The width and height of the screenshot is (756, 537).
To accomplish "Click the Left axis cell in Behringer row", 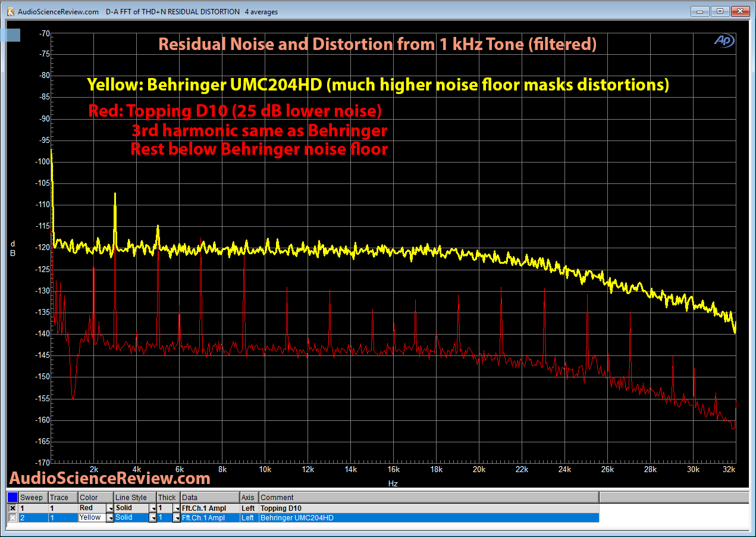I will (249, 517).
